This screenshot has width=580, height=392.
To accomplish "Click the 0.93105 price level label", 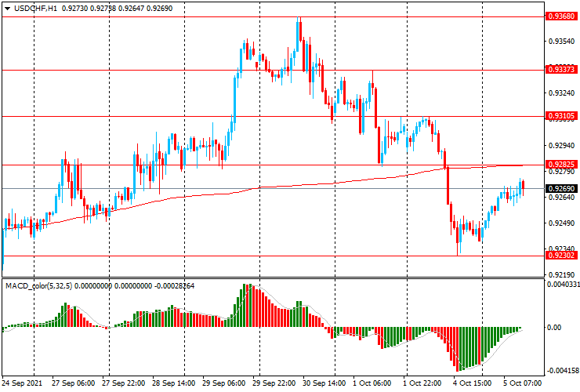I will tap(561, 116).
